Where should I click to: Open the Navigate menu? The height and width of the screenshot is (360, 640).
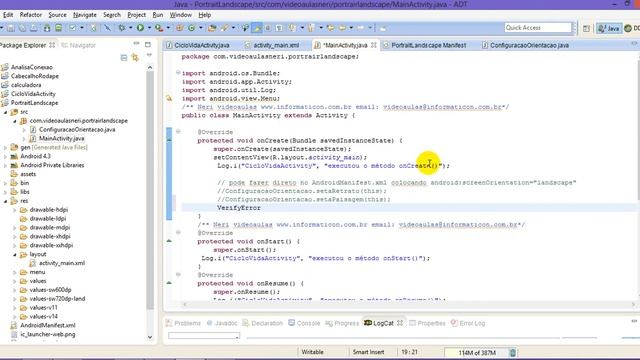(85, 15)
